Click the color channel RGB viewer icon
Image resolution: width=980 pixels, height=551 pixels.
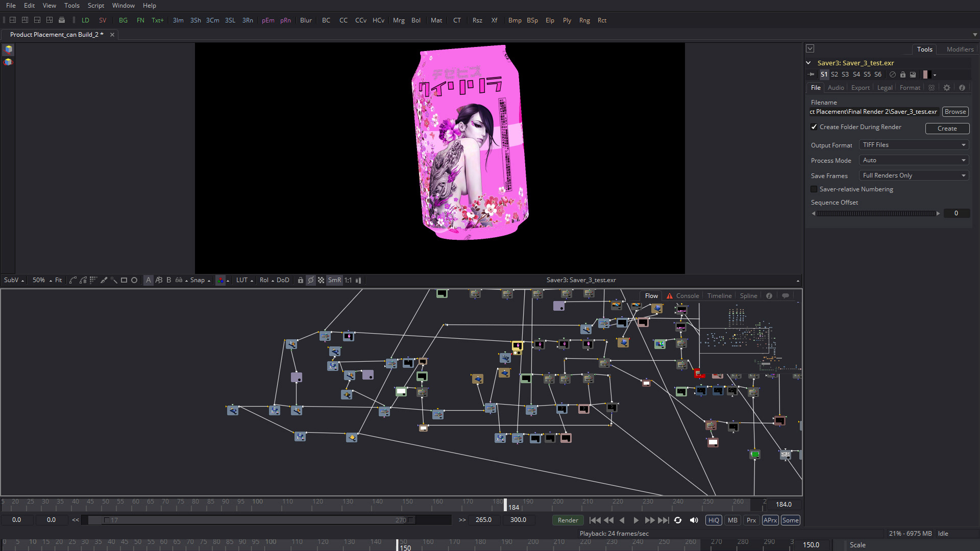point(220,280)
